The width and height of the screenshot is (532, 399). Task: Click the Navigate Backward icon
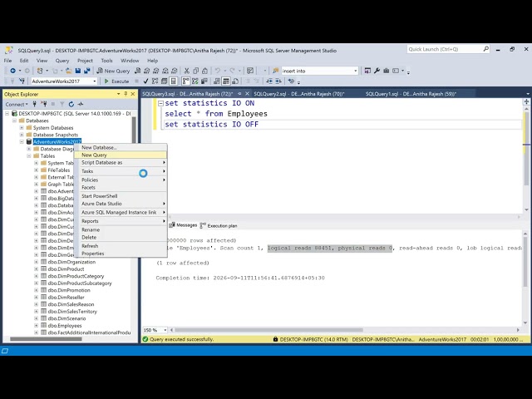12,71
